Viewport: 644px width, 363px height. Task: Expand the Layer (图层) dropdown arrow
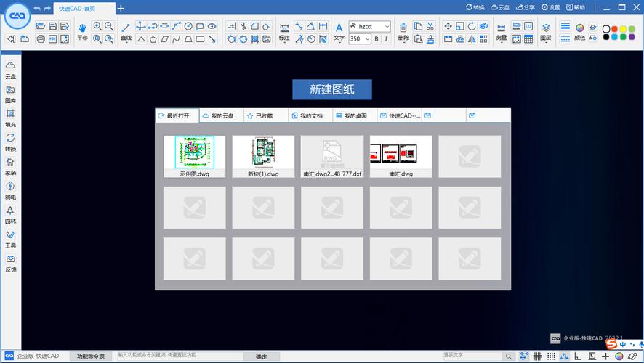[x=546, y=42]
